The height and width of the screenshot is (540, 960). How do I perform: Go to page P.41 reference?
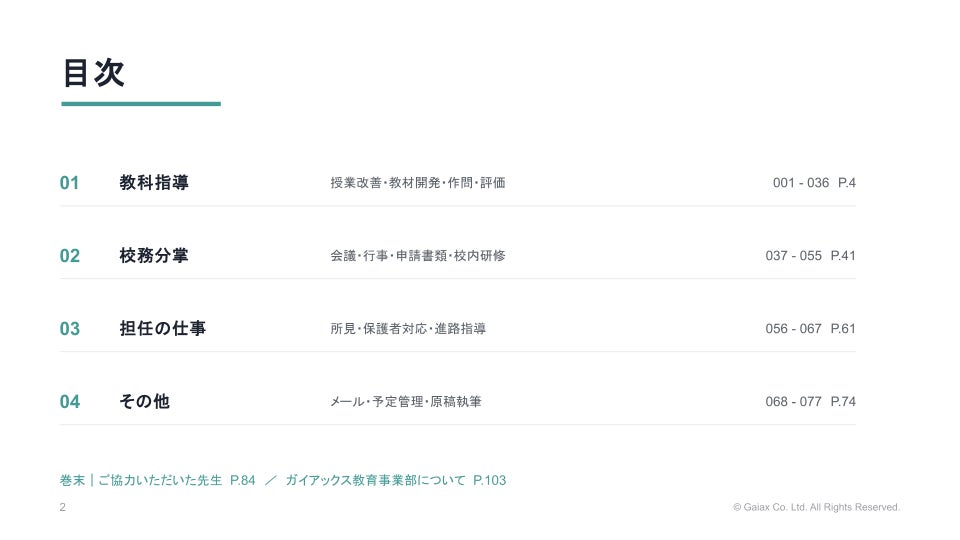[x=842, y=255]
